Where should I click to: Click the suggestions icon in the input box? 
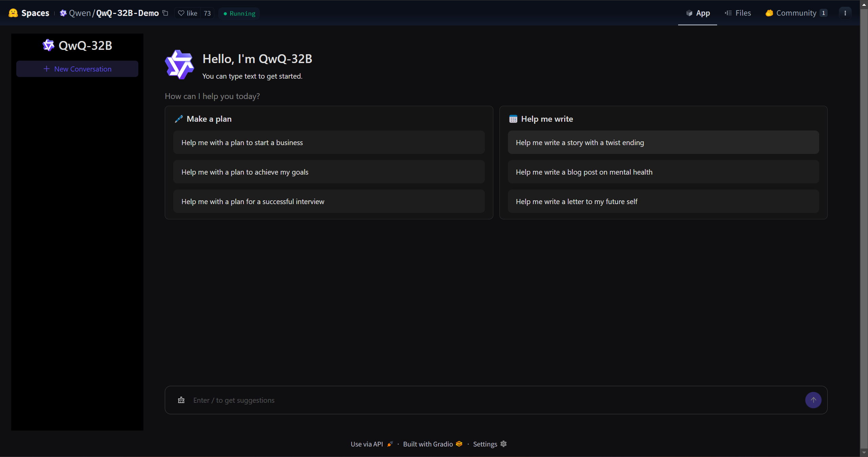[181, 400]
